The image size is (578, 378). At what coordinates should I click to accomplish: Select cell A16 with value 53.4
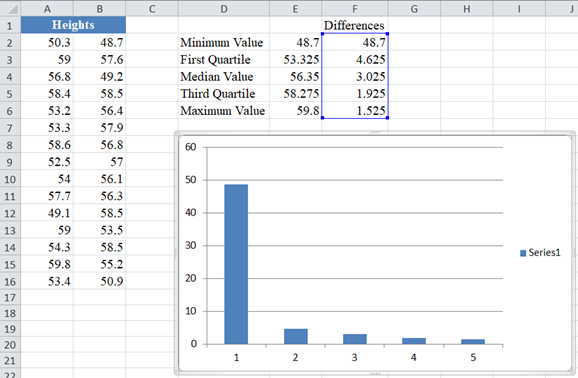(47, 282)
